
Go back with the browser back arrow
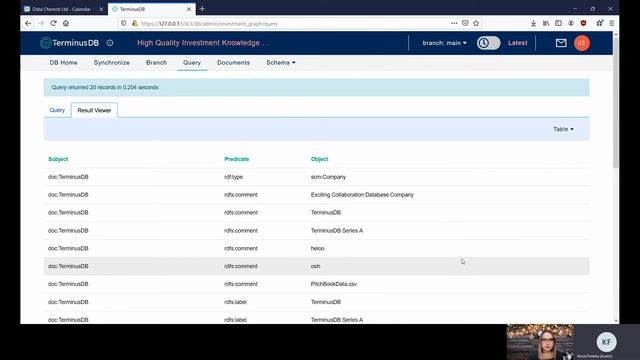click(28, 23)
